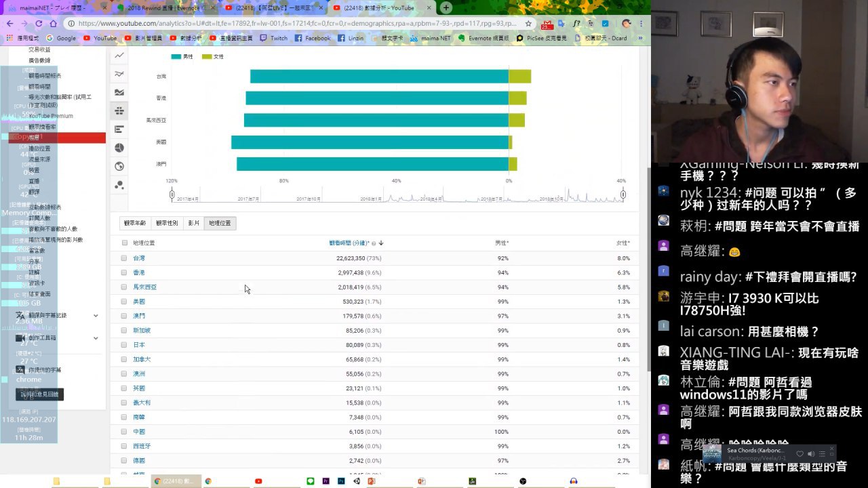Open YouTube icon in the taskbar
This screenshot has width=868, height=488.
[x=258, y=481]
